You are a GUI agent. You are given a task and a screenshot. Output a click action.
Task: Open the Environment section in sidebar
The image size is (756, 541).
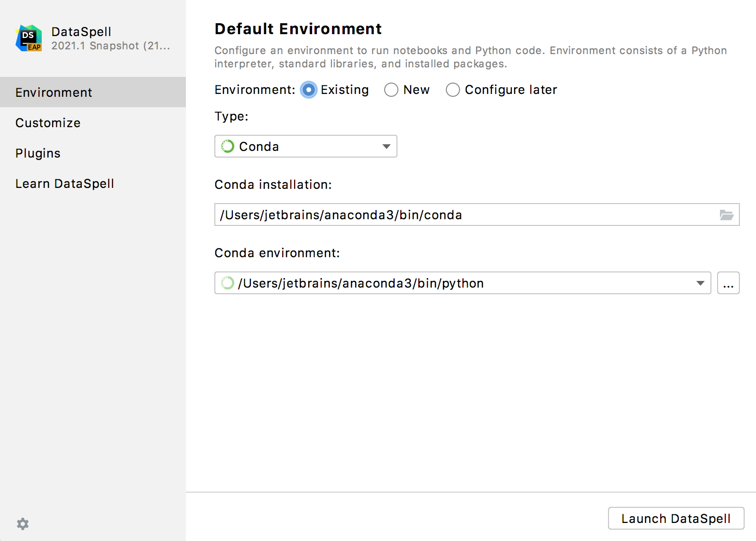[x=93, y=92]
